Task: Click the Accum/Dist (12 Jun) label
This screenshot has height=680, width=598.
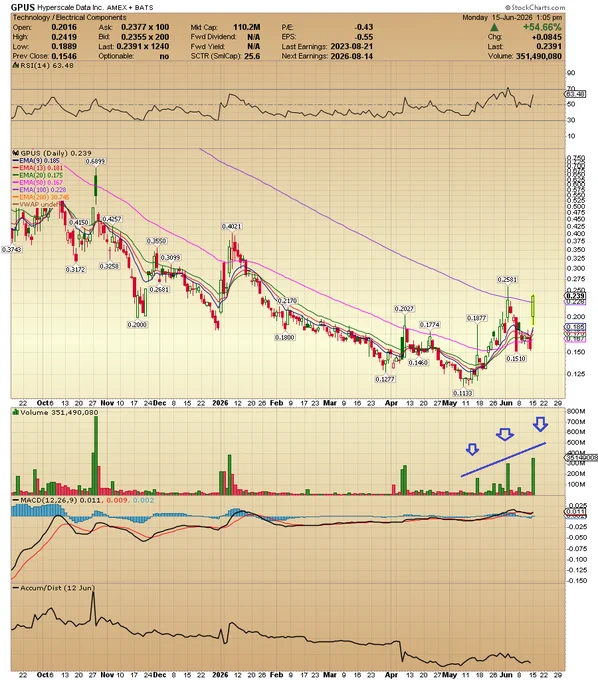Action: (57, 588)
